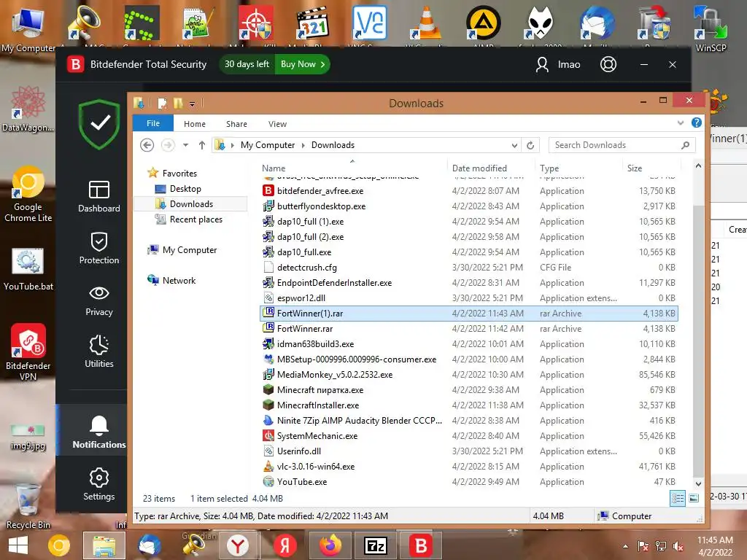This screenshot has width=747, height=560.
Task: Switch to large icons view layout
Action: coord(694,498)
